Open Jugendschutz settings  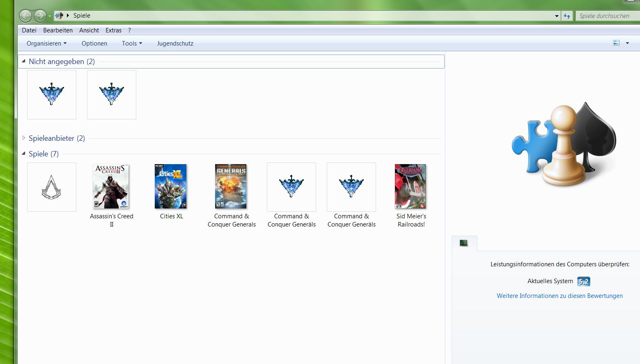pyautogui.click(x=175, y=43)
